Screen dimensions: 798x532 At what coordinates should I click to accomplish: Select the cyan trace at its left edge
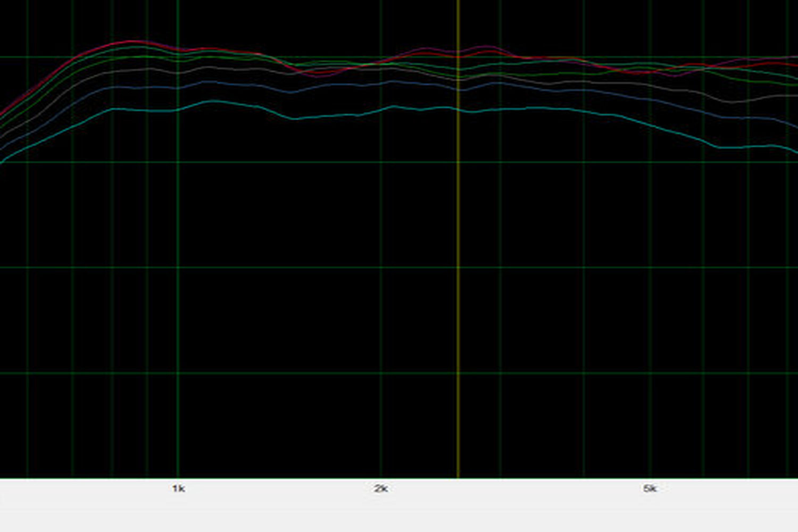(x=2, y=161)
